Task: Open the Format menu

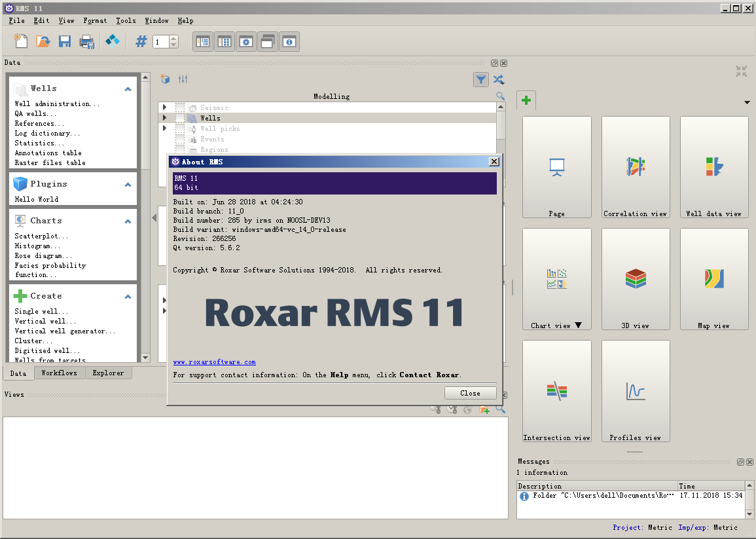Action: 95,21
